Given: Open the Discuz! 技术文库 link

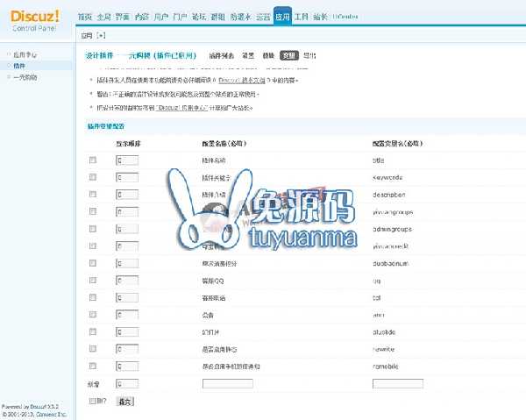Looking at the screenshot, I should (x=242, y=81).
